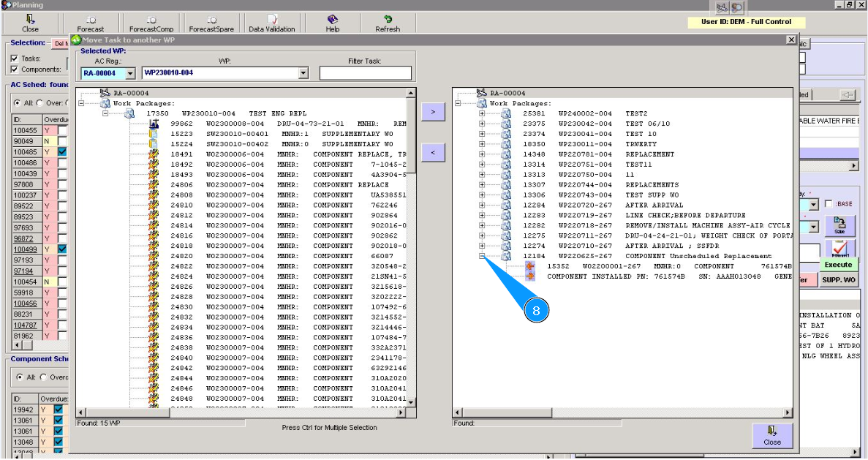Open the WP dropdown list
868x460 pixels.
[303, 73]
